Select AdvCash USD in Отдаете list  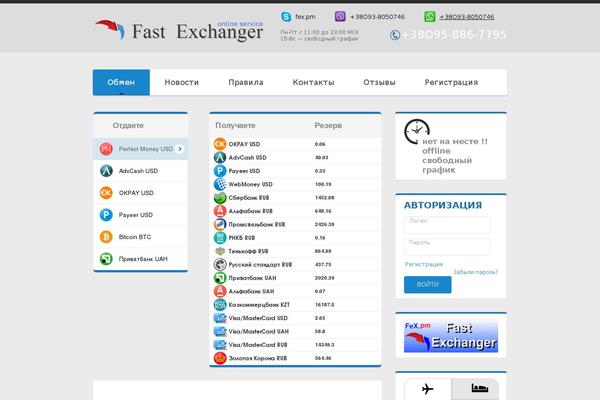pos(140,171)
